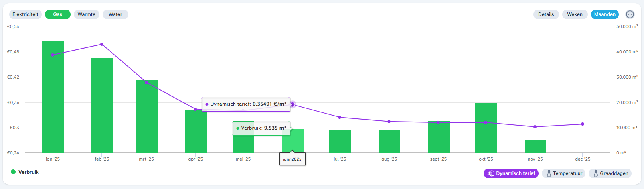The width and height of the screenshot is (644, 189).
Task: Switch to the Elektriciteit tab
Action: click(x=25, y=14)
